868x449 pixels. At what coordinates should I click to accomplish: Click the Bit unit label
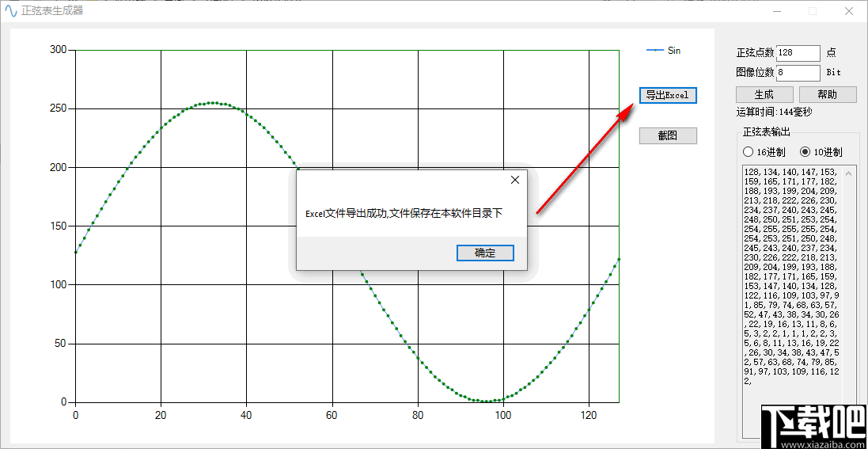coord(834,73)
